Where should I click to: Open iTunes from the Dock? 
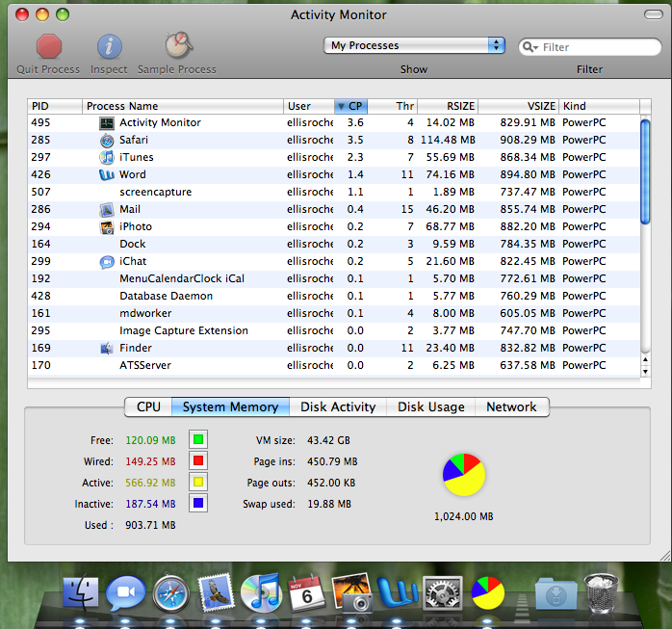click(261, 593)
